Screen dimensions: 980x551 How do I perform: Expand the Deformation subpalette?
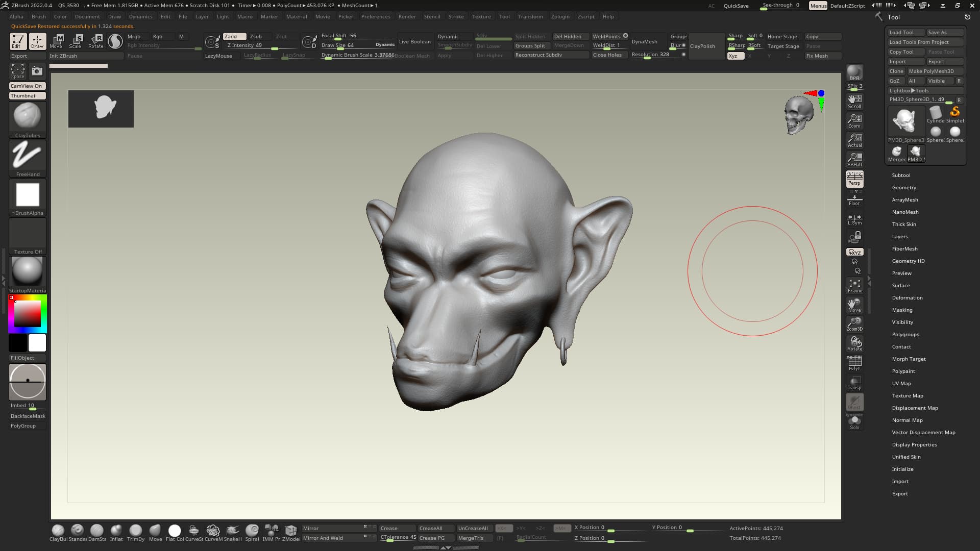click(x=907, y=297)
